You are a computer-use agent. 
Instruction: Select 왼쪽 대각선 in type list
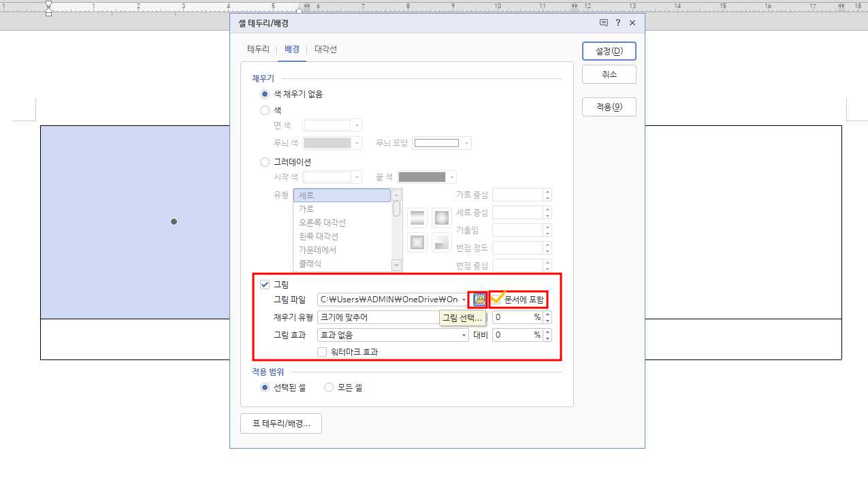click(x=342, y=236)
